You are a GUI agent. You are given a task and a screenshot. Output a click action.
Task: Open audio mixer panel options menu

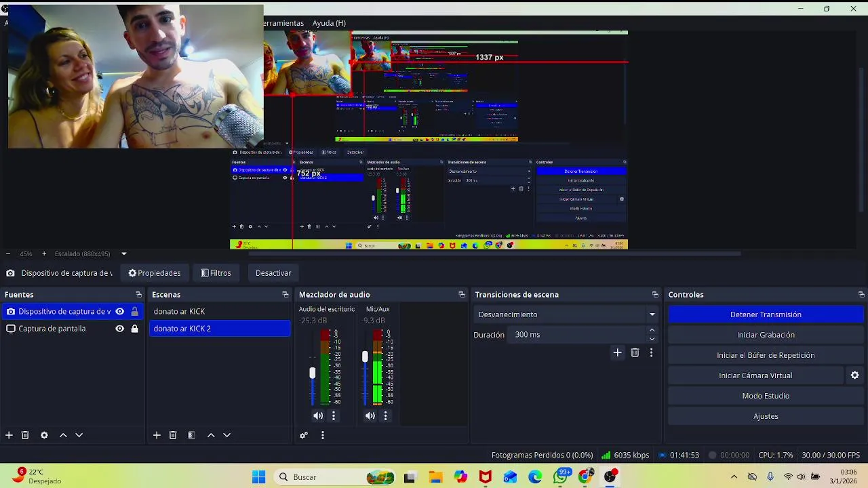(323, 435)
